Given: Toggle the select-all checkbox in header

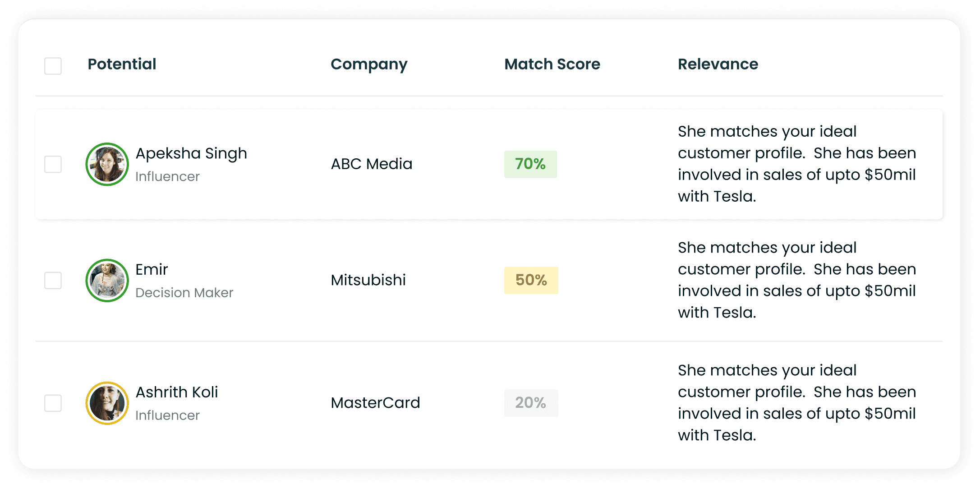Looking at the screenshot, I should click(x=53, y=66).
